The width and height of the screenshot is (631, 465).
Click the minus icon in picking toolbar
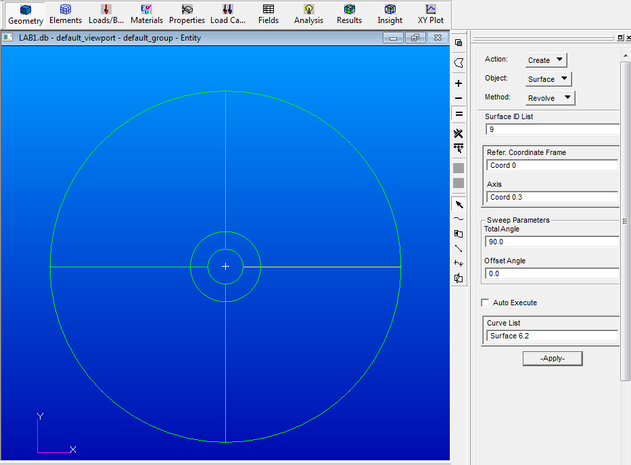click(x=458, y=98)
